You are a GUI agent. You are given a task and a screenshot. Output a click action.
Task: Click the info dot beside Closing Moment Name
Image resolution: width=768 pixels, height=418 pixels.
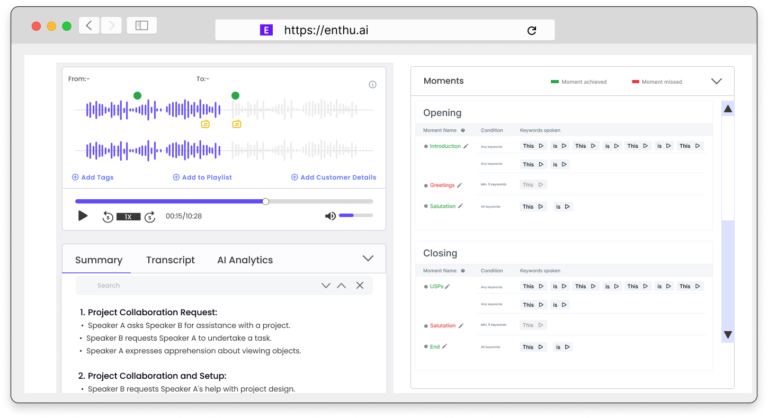(463, 270)
